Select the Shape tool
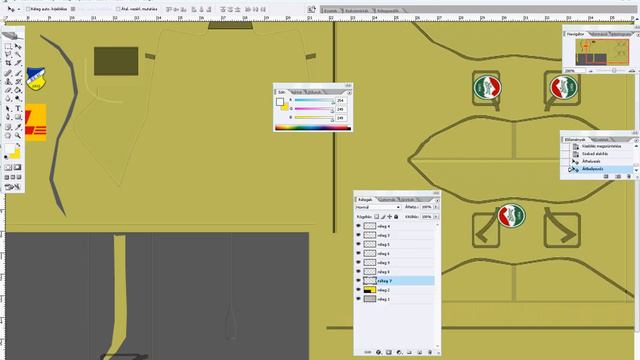Screen dimensions: 640x360 pyautogui.click(x=18, y=117)
